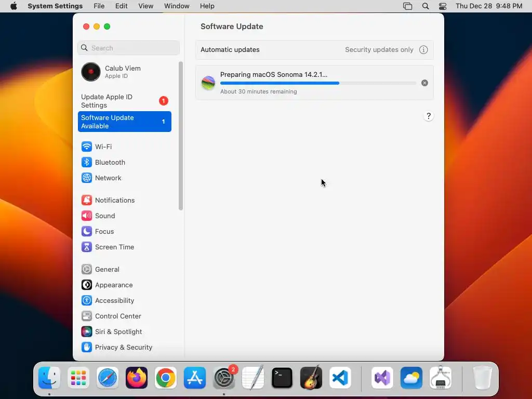Open the File menu
This screenshot has height=399, width=532.
point(99,6)
